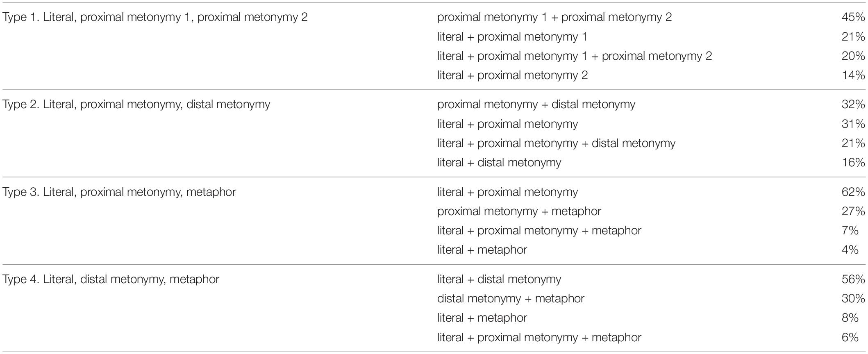Select 'proximal metonymy + distal metonymy' entry
The width and height of the screenshot is (868, 354).
[536, 104]
